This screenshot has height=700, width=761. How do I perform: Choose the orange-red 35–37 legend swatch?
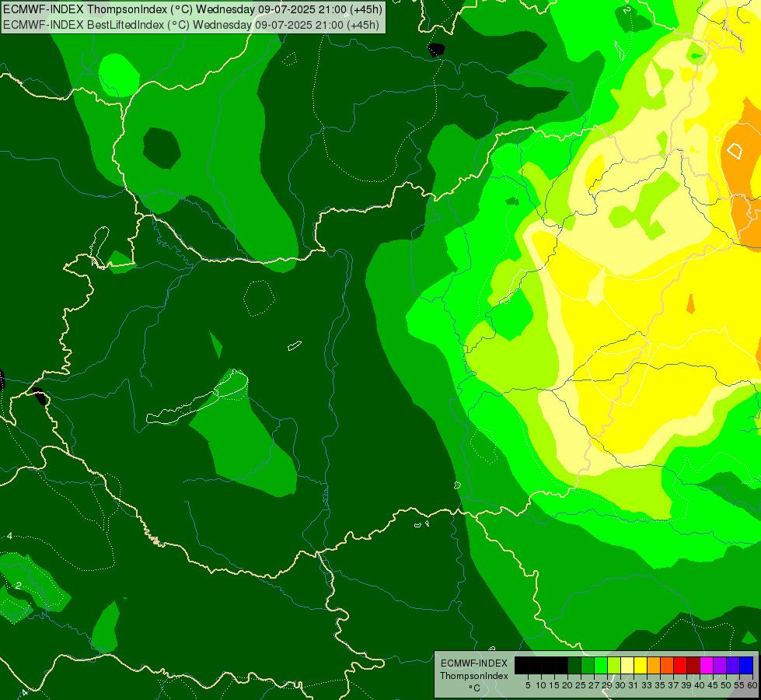pos(667,665)
